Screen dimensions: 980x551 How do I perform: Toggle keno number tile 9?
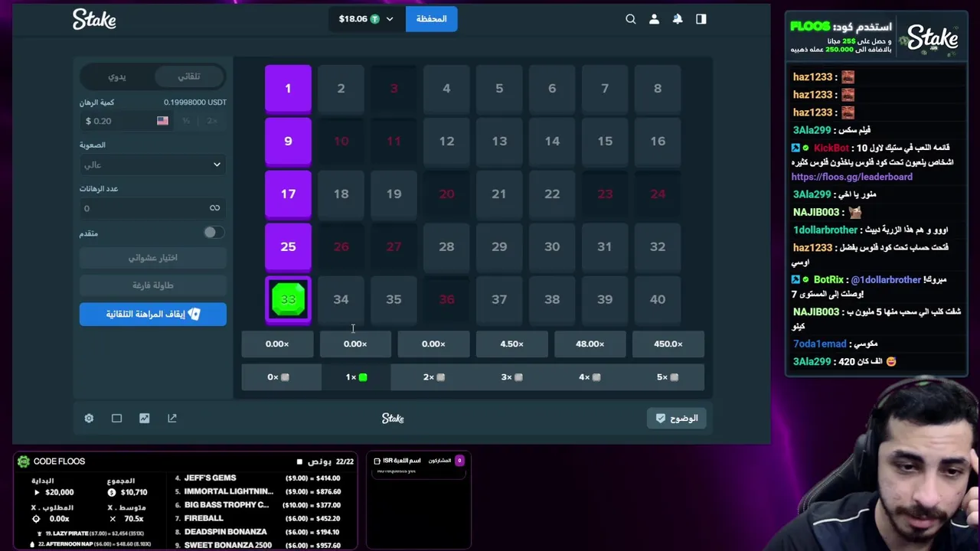click(x=288, y=142)
